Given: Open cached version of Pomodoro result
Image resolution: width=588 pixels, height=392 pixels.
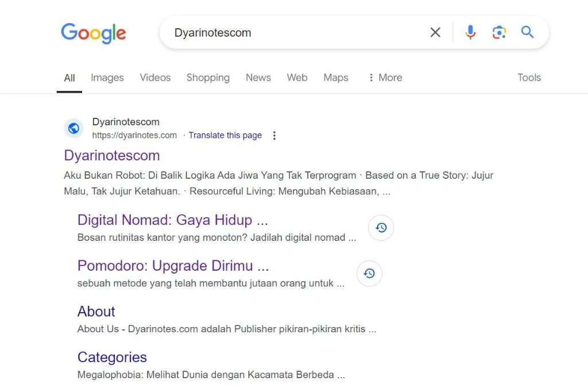Looking at the screenshot, I should [369, 274].
